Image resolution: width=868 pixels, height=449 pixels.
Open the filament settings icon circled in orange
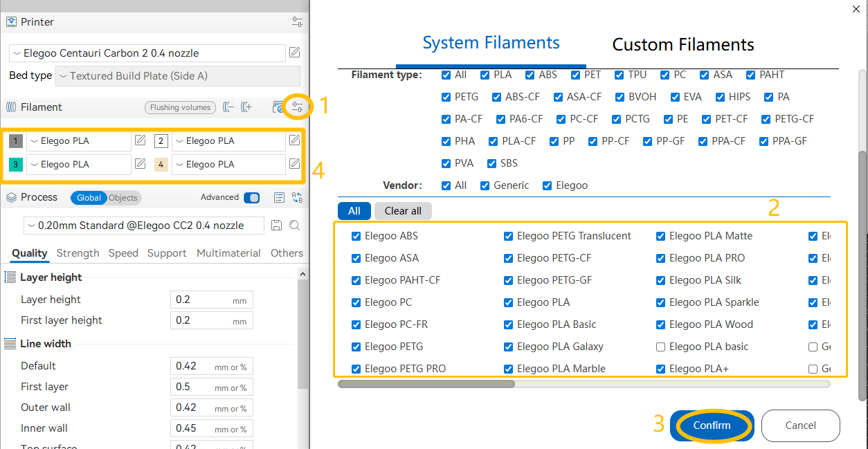coord(298,107)
